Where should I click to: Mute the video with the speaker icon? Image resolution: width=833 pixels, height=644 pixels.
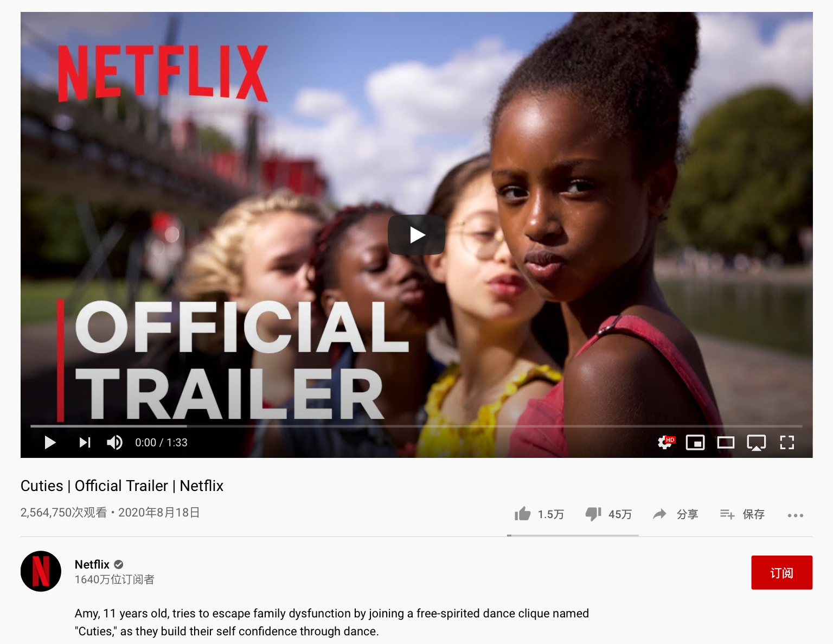tap(114, 443)
